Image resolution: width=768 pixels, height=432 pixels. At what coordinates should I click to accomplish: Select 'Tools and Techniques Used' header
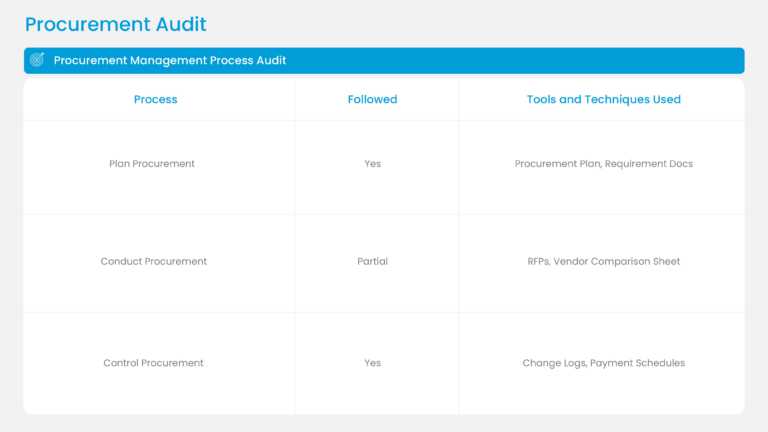pos(603,99)
